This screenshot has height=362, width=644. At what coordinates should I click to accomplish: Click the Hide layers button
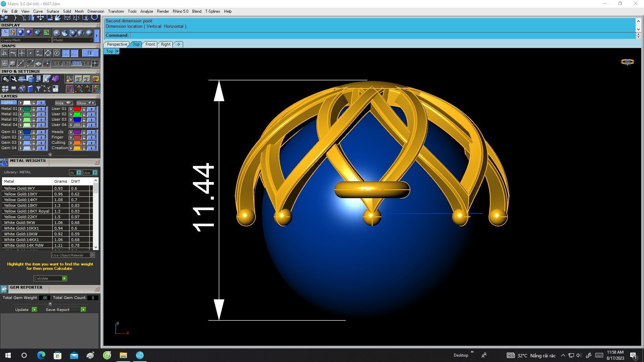(64, 103)
